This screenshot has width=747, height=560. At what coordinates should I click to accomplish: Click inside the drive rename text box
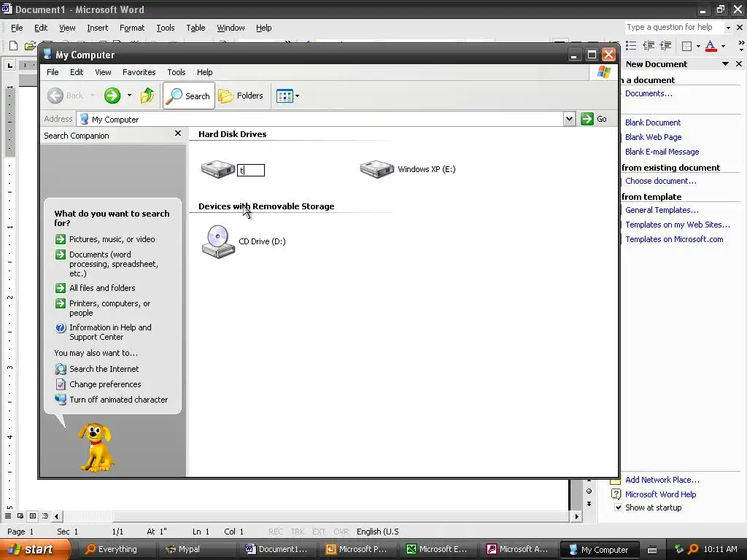[x=251, y=170]
